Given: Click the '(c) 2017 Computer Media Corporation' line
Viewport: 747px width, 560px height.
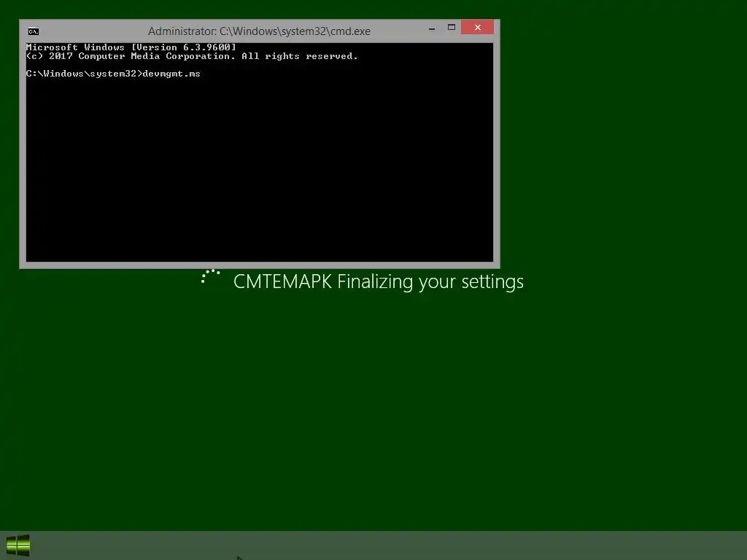Looking at the screenshot, I should 192,56.
